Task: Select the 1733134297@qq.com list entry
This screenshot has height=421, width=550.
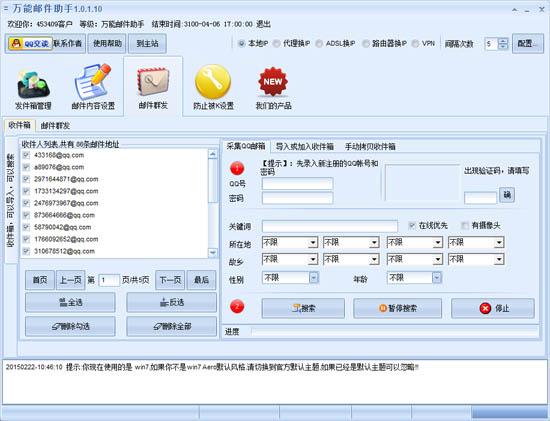Action: click(x=66, y=191)
